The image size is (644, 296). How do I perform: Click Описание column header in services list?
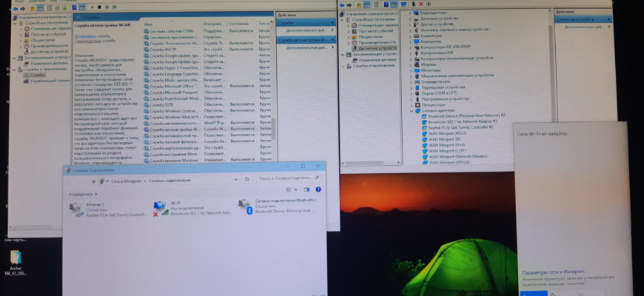click(212, 24)
